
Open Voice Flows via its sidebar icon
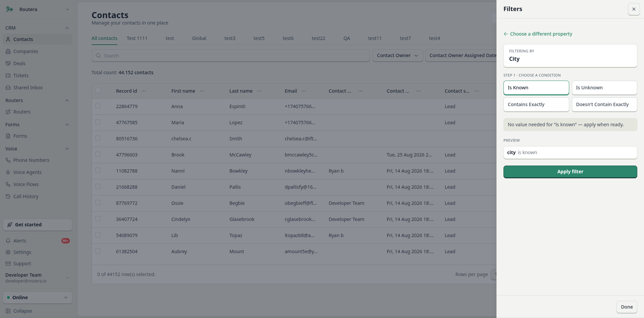[x=8, y=184]
